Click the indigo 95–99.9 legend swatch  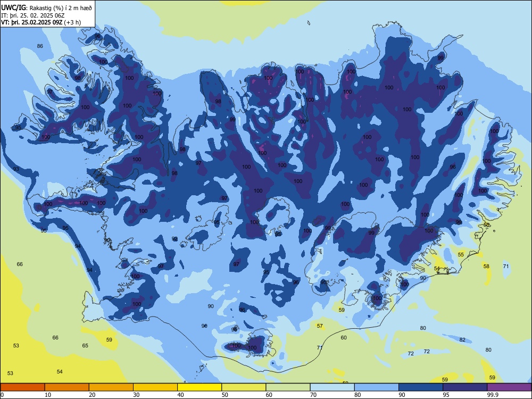pyautogui.click(x=465, y=387)
